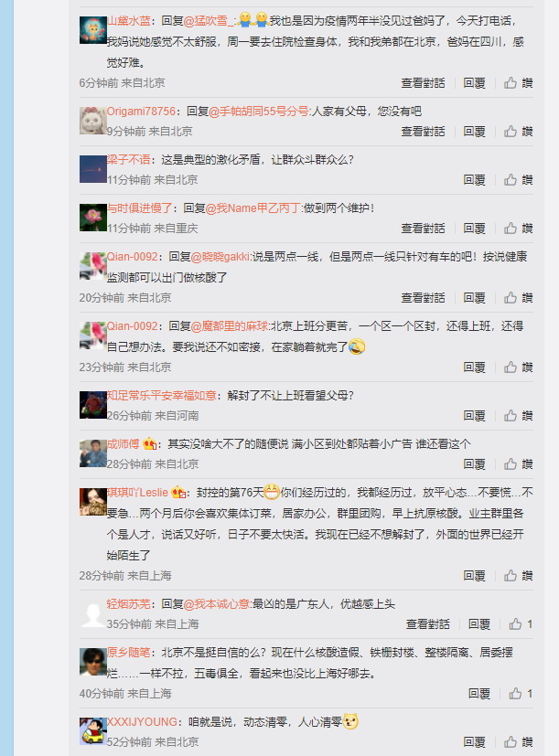Reply to 梁子不语's comment

pyautogui.click(x=474, y=180)
